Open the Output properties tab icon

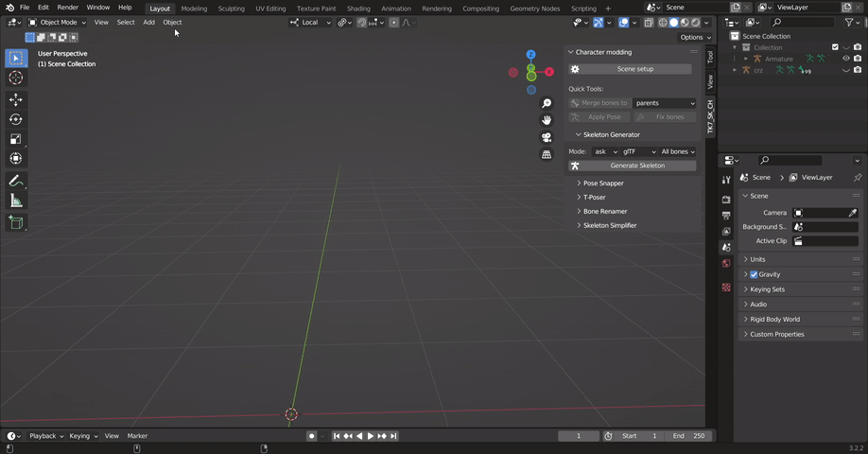tap(726, 216)
